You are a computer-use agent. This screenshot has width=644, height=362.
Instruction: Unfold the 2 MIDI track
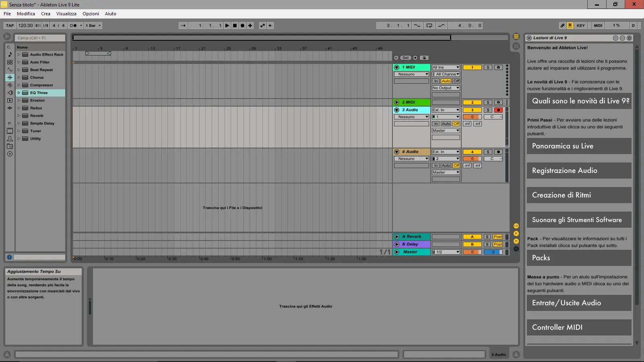pos(396,102)
